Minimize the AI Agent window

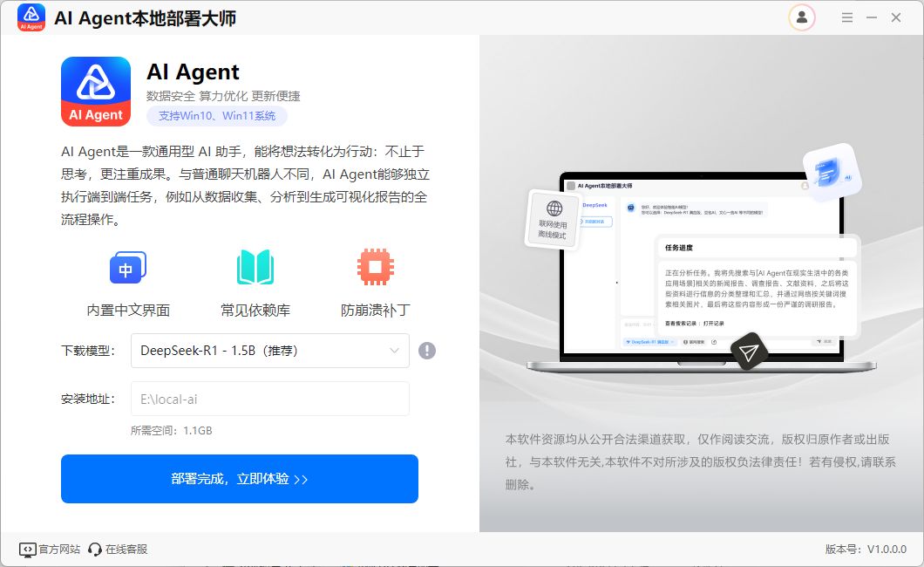(872, 17)
